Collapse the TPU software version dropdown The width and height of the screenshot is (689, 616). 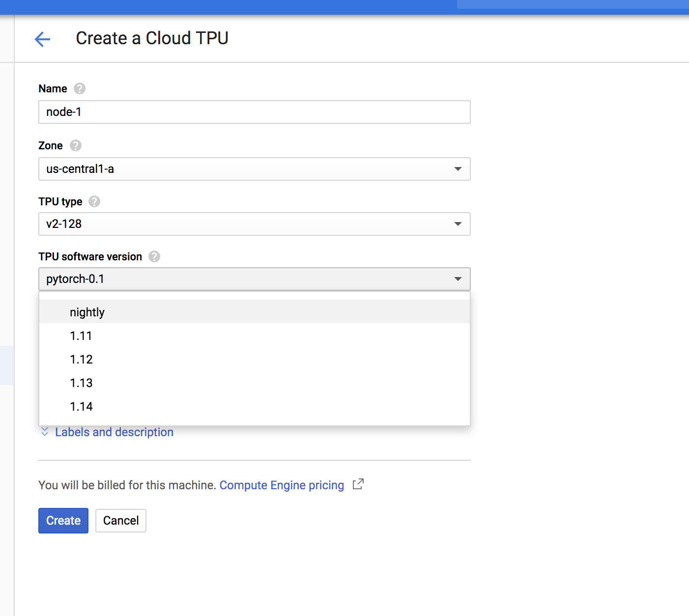pos(255,279)
